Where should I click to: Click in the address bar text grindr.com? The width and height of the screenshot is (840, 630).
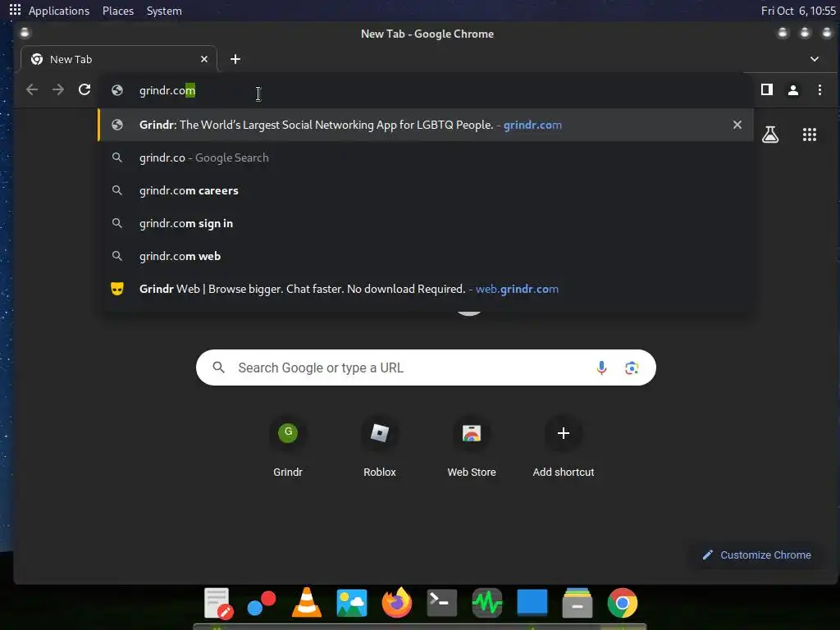click(167, 90)
